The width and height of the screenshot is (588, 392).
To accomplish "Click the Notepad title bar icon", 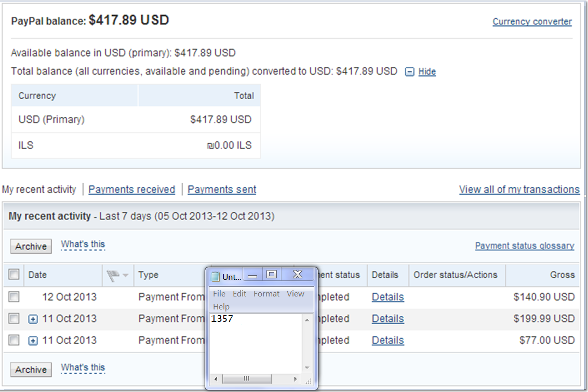I will (x=215, y=277).
